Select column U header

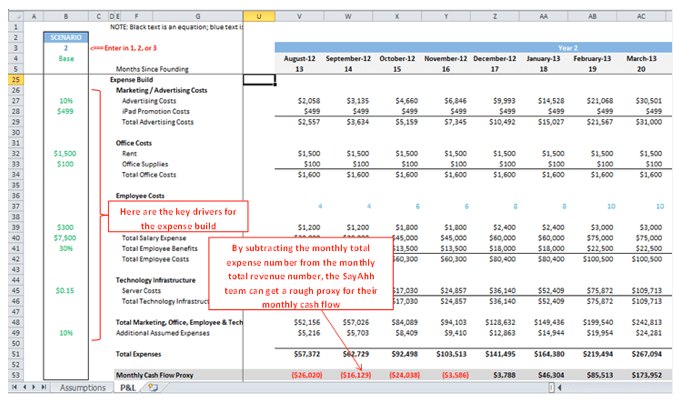(x=258, y=17)
